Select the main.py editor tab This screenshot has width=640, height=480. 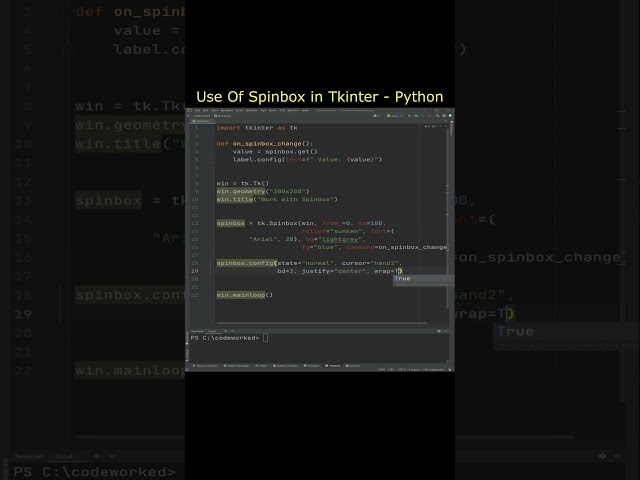pos(202,121)
